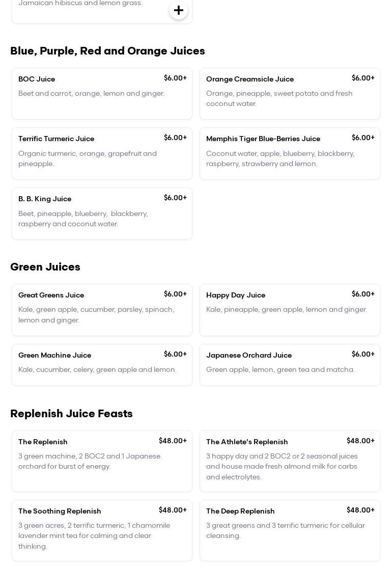Open the BOC Juice item
The height and width of the screenshot is (566, 392).
[x=102, y=94]
